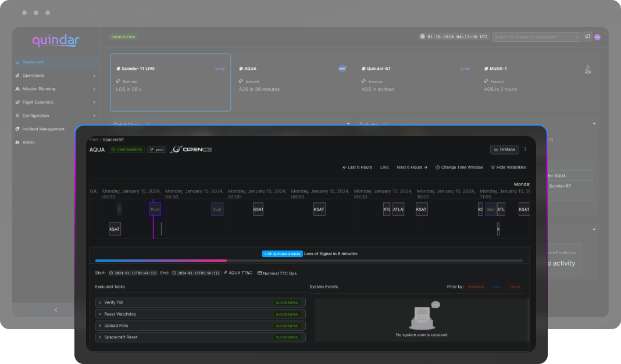Select the KSAT contact near 08:00
Viewport: 621px width, 364px height.
pos(319,209)
